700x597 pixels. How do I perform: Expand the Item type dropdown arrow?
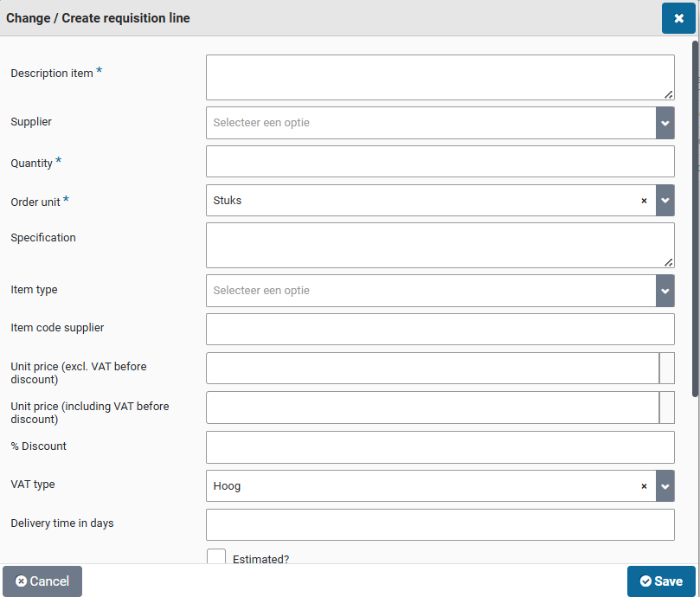[665, 291]
